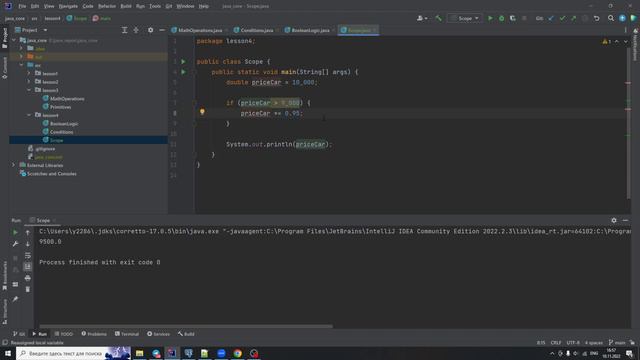Toggle scroll to end in Run console

[27, 267]
